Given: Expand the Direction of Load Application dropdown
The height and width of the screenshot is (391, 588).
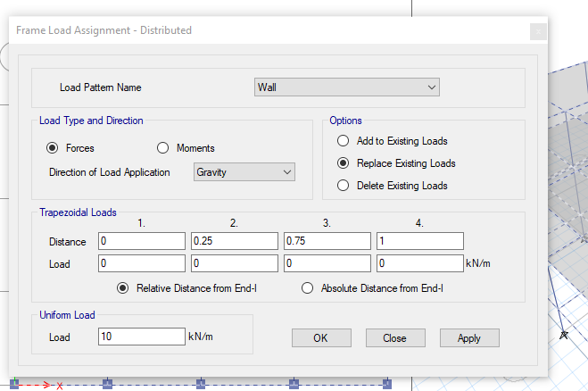Looking at the screenshot, I should tap(244, 172).
